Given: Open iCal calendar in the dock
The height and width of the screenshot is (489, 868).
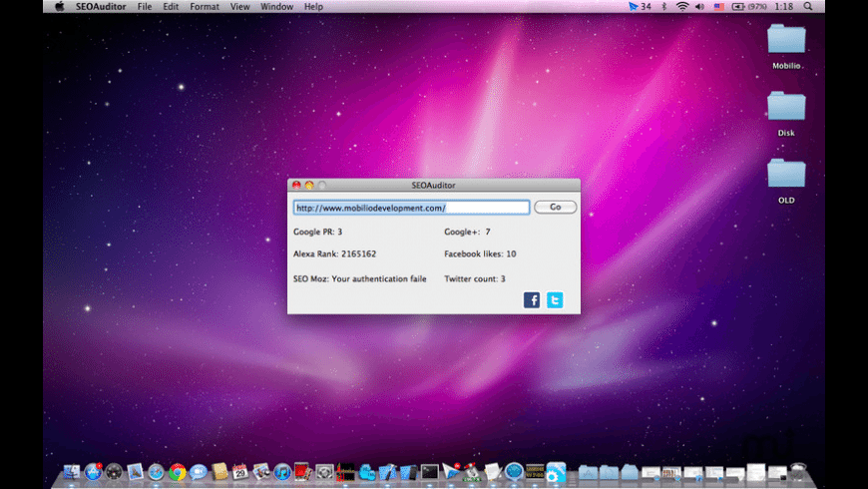Looking at the screenshot, I should [240, 472].
